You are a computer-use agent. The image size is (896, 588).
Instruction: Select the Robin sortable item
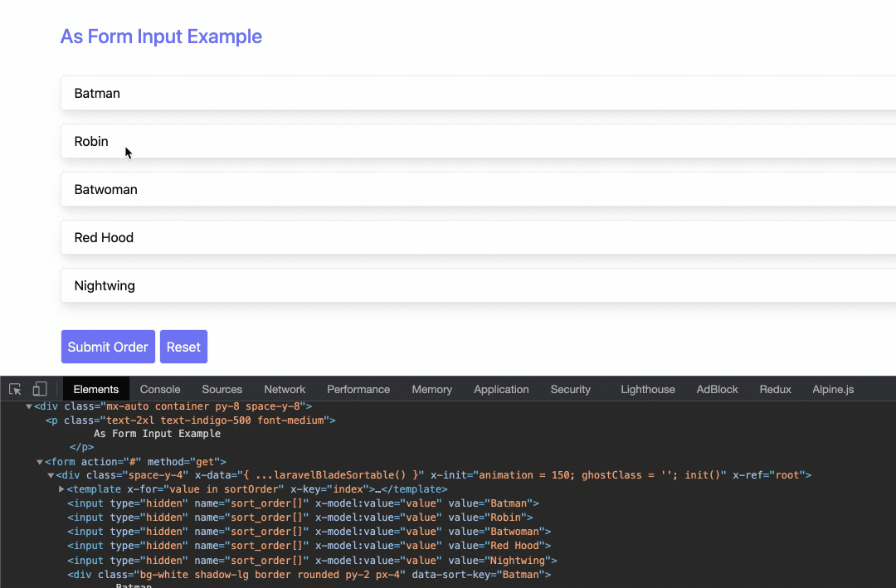click(x=479, y=141)
